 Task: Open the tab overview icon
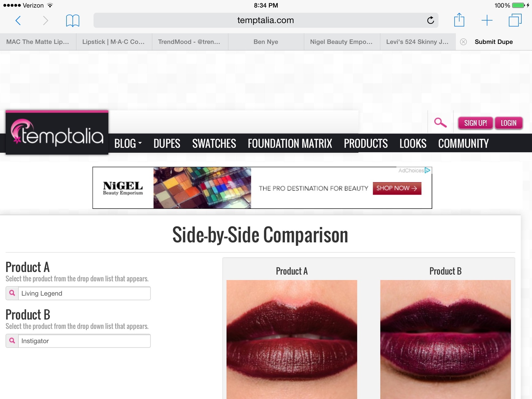pos(515,20)
